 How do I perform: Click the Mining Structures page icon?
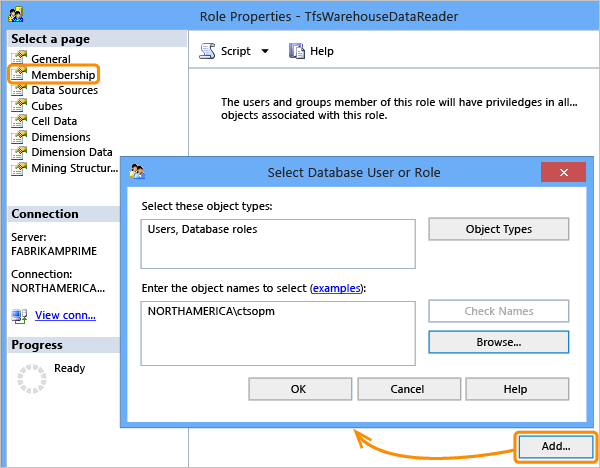(x=19, y=168)
